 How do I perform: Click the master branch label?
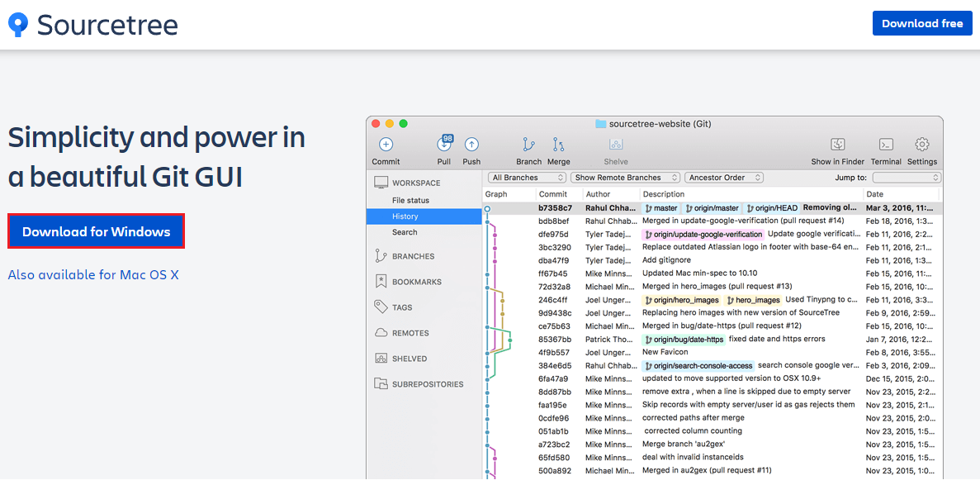coord(660,207)
